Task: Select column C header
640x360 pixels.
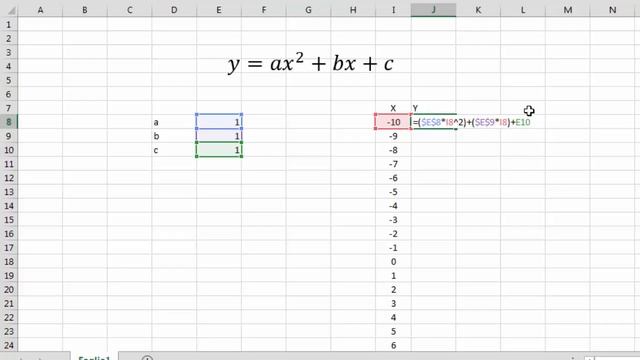Action: pyautogui.click(x=129, y=10)
